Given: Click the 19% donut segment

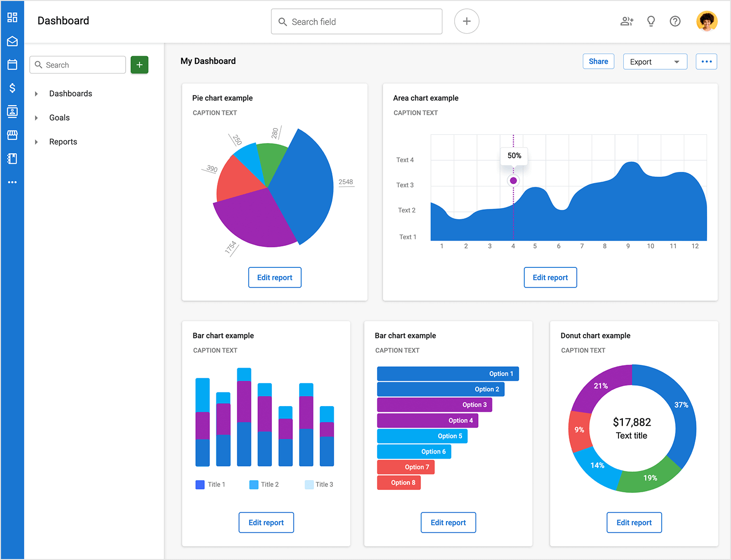Looking at the screenshot, I should [x=650, y=478].
